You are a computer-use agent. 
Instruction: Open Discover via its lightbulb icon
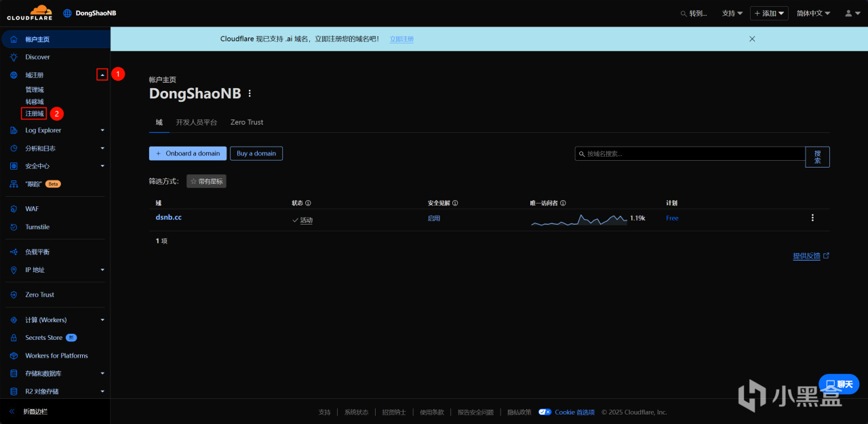coord(14,57)
